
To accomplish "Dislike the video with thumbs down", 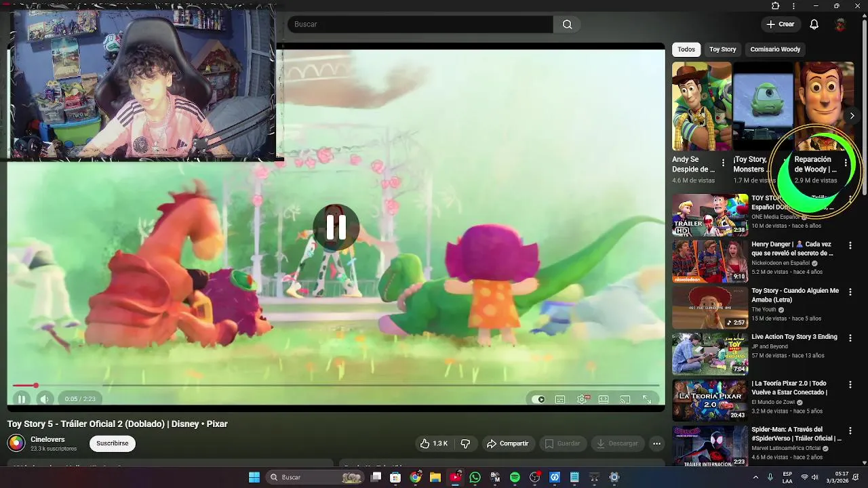I will click(x=465, y=443).
